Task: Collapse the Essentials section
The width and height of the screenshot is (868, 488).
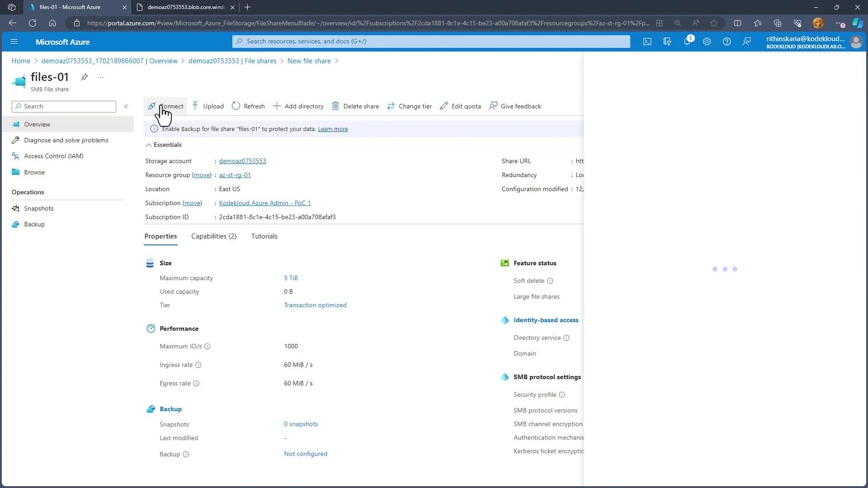Action: pyautogui.click(x=149, y=145)
